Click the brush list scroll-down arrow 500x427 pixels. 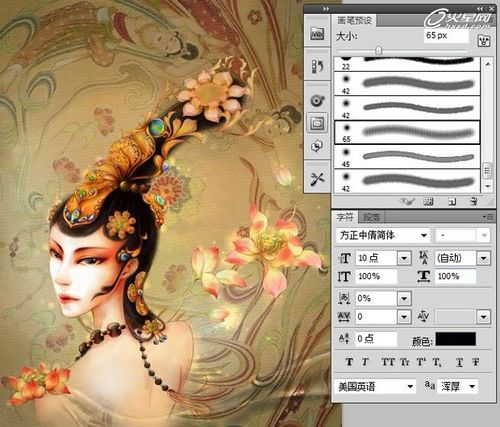(x=487, y=186)
